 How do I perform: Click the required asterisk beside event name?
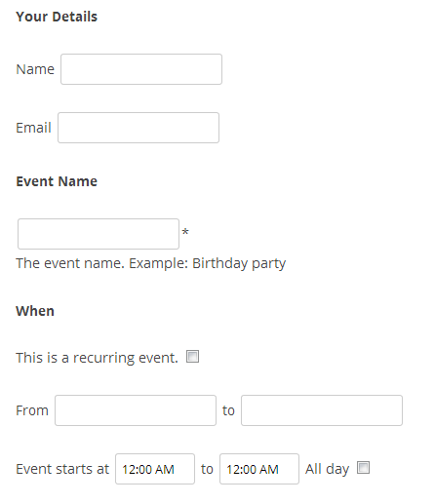coord(185,232)
